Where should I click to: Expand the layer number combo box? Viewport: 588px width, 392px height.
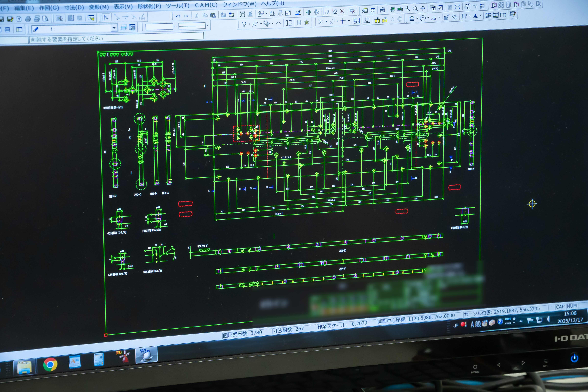coord(114,28)
